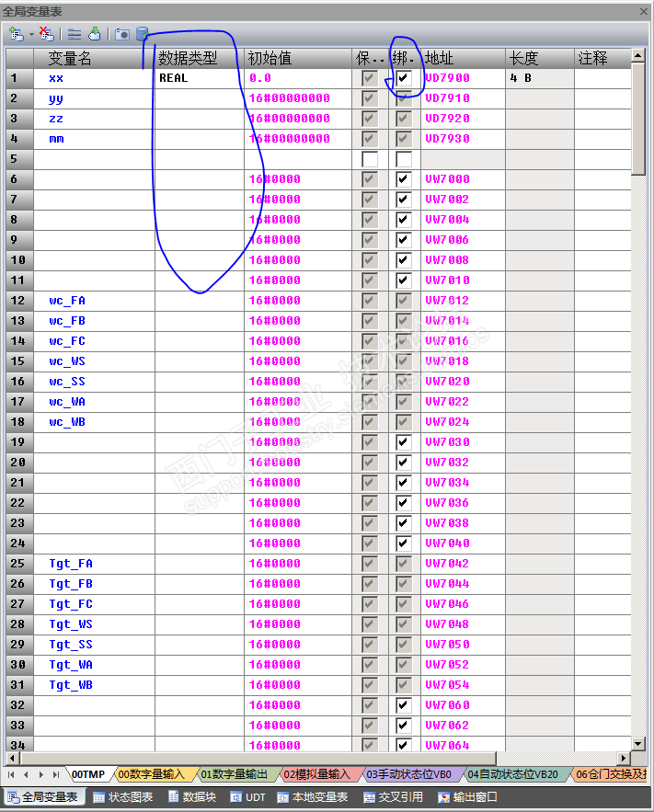Click the add variable table icon
Image resolution: width=654 pixels, height=812 pixels.
pyautogui.click(x=16, y=34)
